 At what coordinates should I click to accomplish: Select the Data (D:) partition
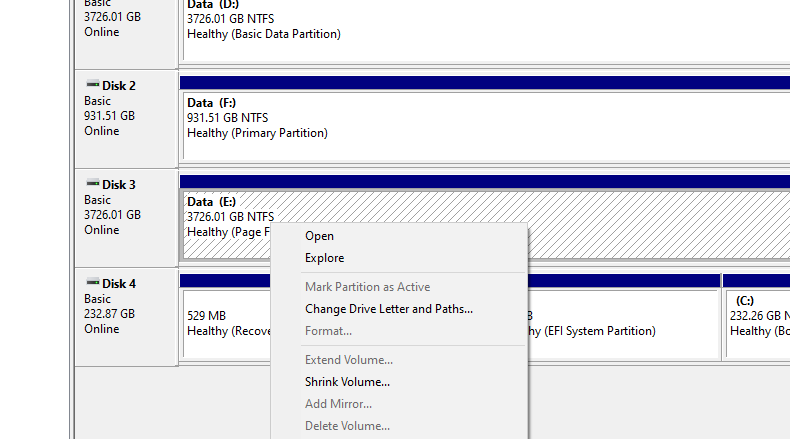(x=486, y=30)
